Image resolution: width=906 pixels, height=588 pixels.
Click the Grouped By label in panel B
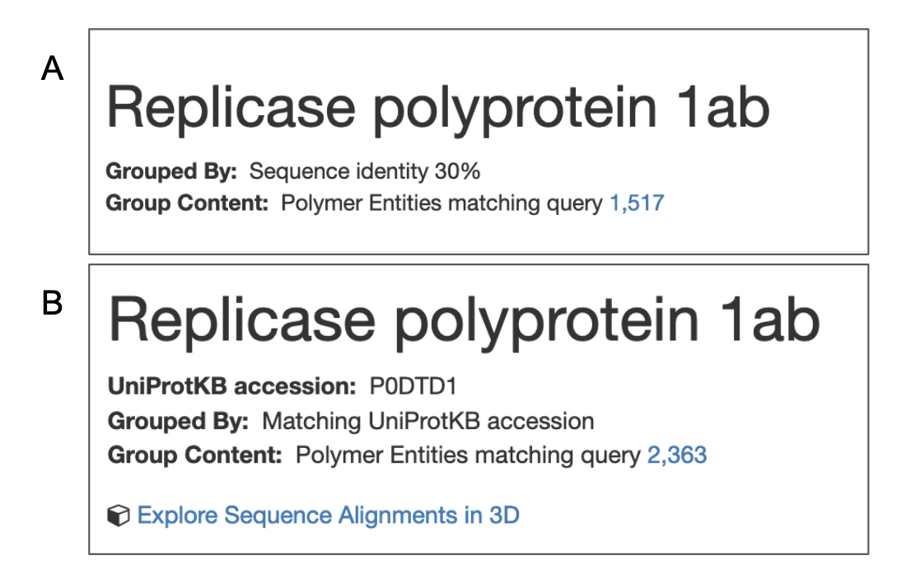pyautogui.click(x=178, y=421)
